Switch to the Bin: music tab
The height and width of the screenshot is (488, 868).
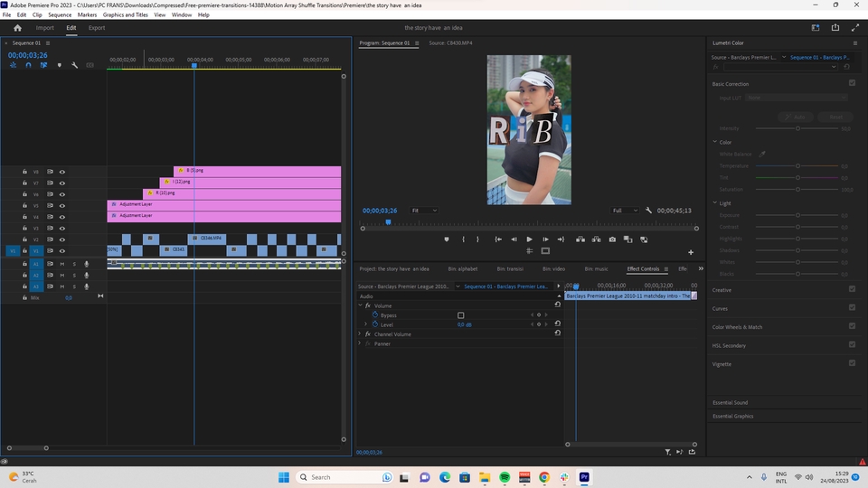point(595,268)
